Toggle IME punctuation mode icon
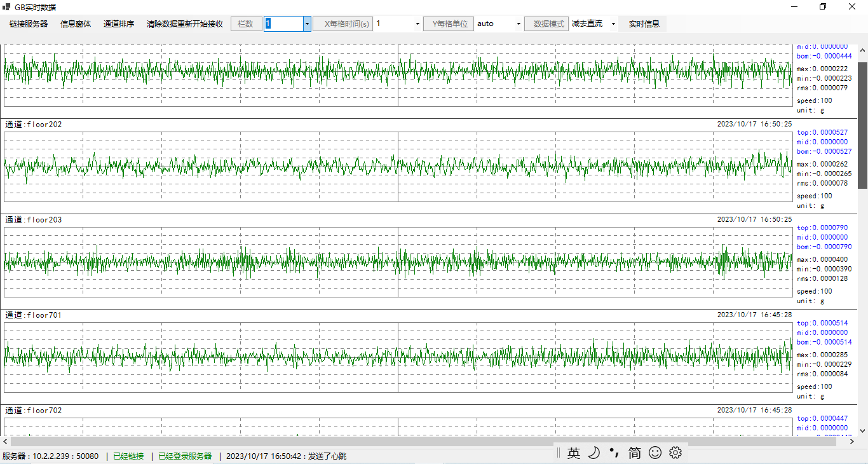This screenshot has width=868, height=464. 614,453
